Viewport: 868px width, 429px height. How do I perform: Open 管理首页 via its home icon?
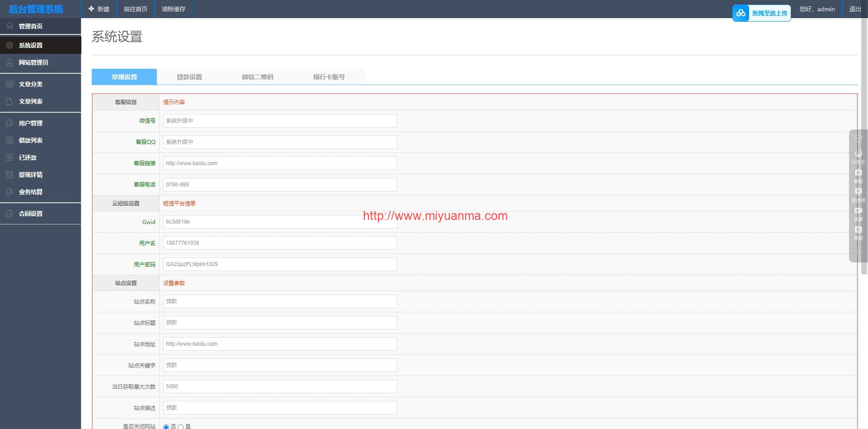pos(9,26)
